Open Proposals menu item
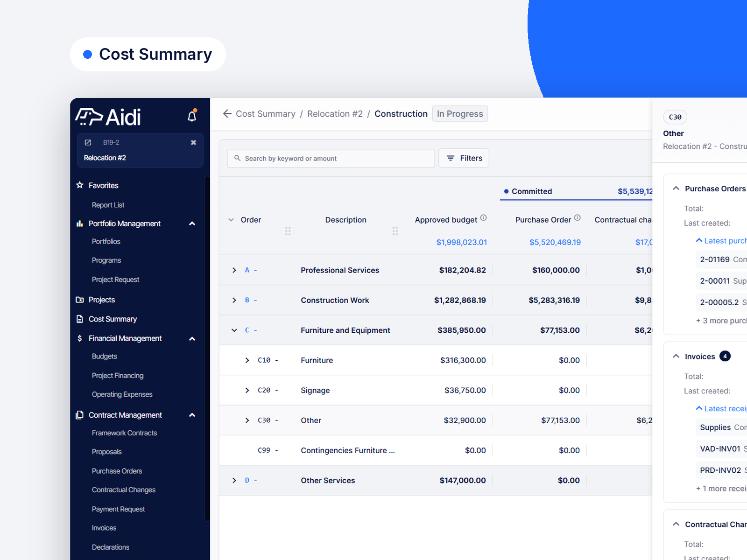 (x=106, y=452)
